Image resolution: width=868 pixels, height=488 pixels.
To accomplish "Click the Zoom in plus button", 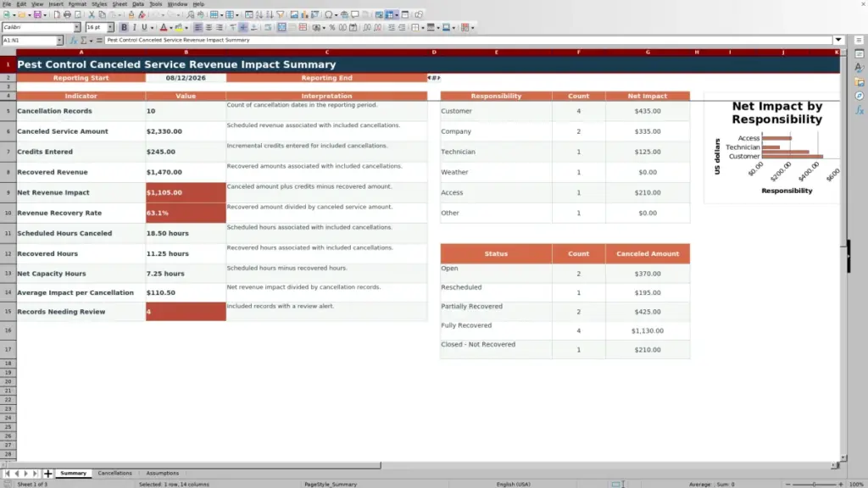I will [x=840, y=484].
